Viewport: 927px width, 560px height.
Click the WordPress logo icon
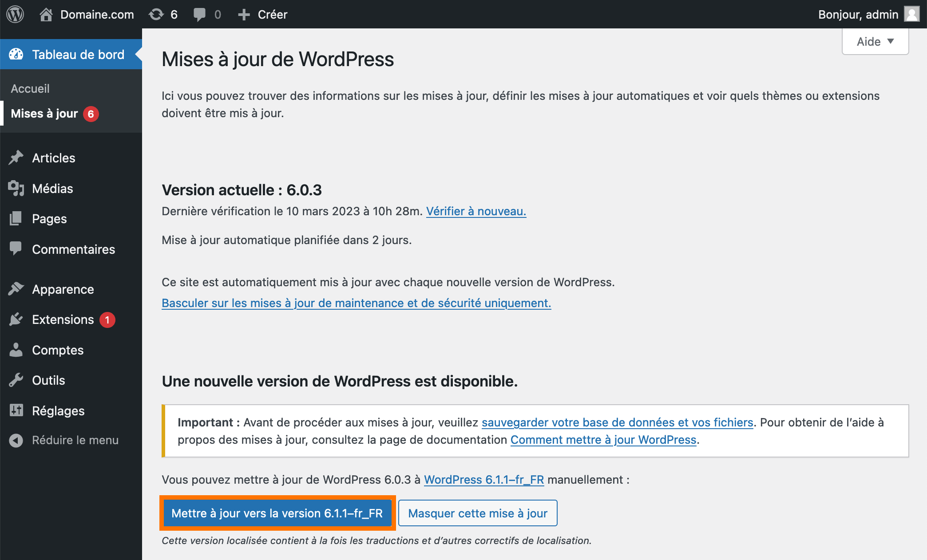[x=16, y=14]
